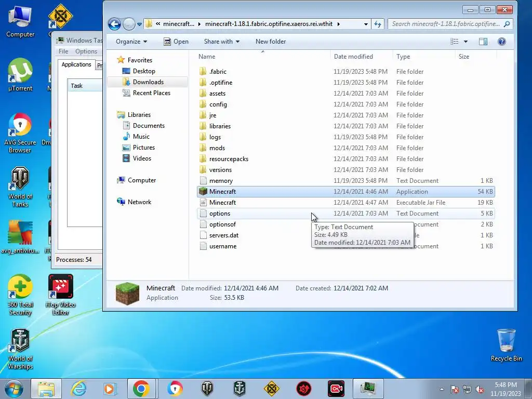
Task: Open File menu in Windows Task Manager
Action: 63,51
